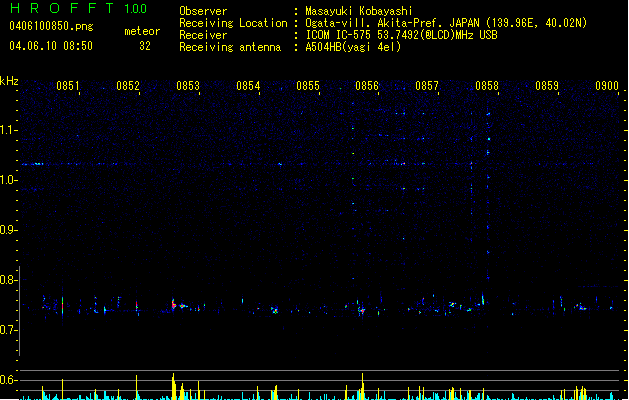The width and height of the screenshot is (629, 400).
Task: Click the time marker 0856
Action: click(x=367, y=86)
